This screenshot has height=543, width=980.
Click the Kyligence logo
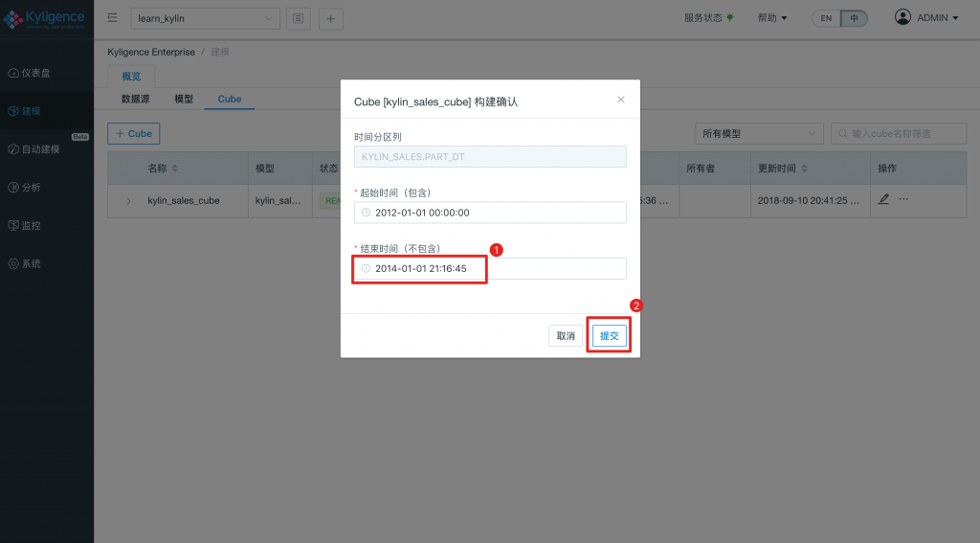coord(44,19)
